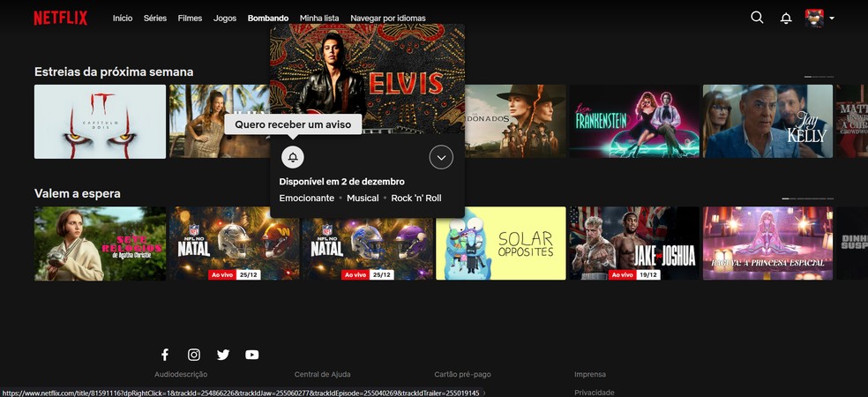Click the Musical genre tag
Viewport: 868px width, 397px height.
pos(363,198)
